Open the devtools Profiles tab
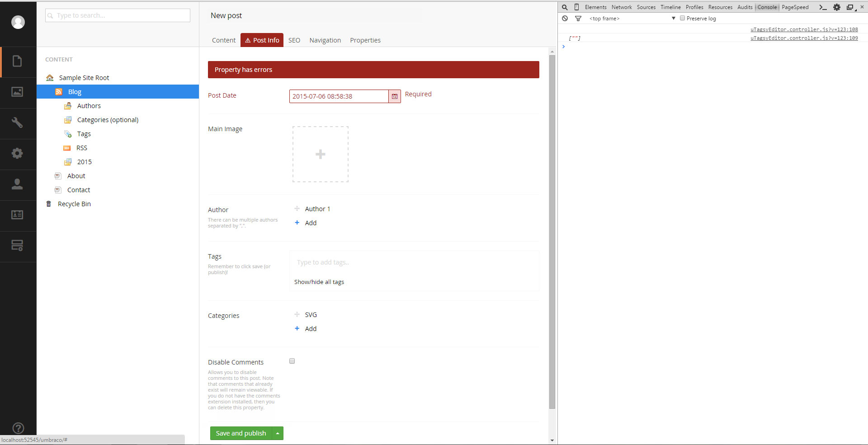Viewport: 868px width, 445px height. [694, 7]
